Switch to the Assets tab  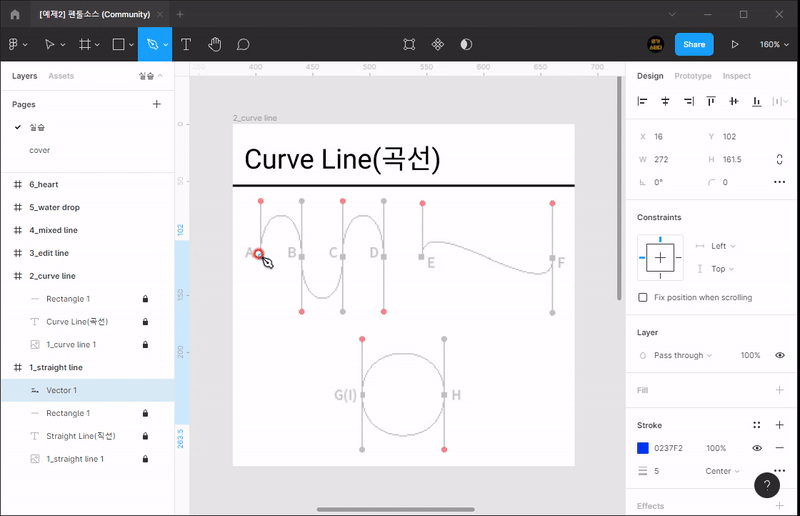coord(61,76)
